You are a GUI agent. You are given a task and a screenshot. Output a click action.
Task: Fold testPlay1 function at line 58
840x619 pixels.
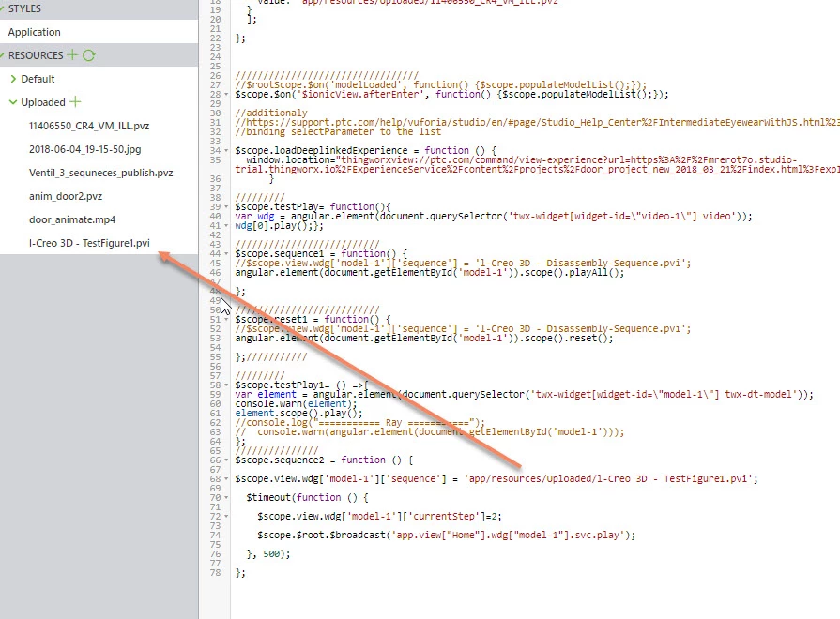pos(226,385)
